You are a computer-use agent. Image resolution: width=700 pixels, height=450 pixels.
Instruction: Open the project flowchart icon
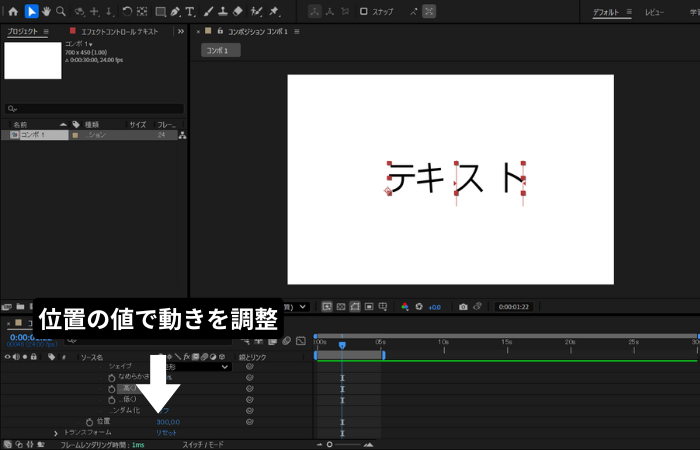point(182,135)
